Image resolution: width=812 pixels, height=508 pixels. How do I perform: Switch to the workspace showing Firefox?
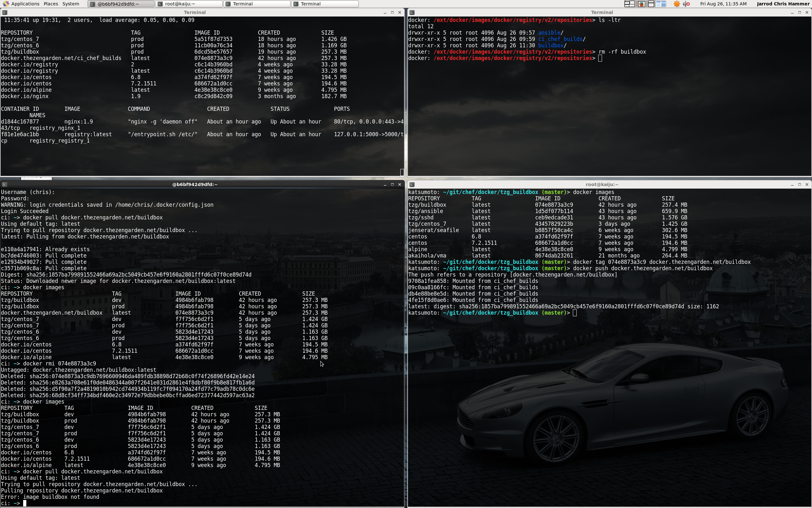pos(642,4)
